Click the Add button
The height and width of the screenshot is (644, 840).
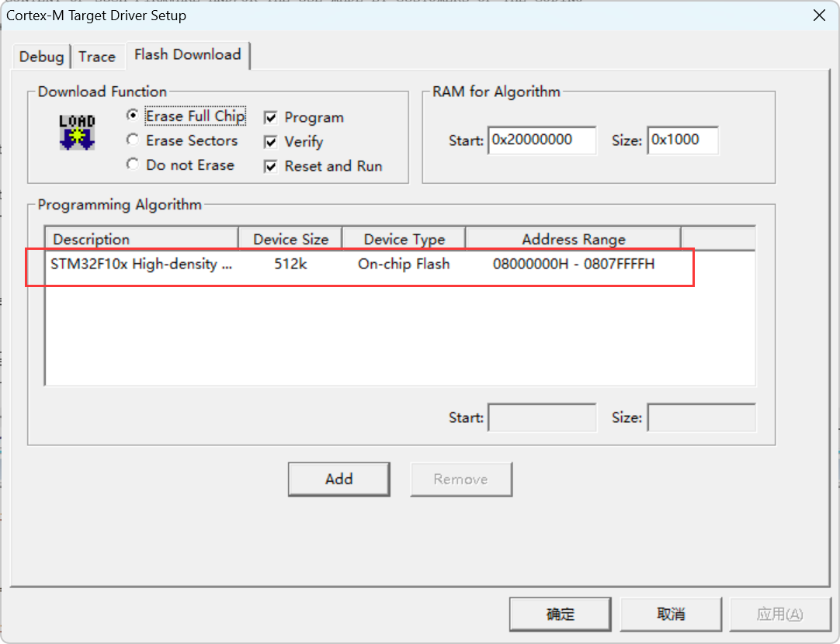tap(338, 479)
